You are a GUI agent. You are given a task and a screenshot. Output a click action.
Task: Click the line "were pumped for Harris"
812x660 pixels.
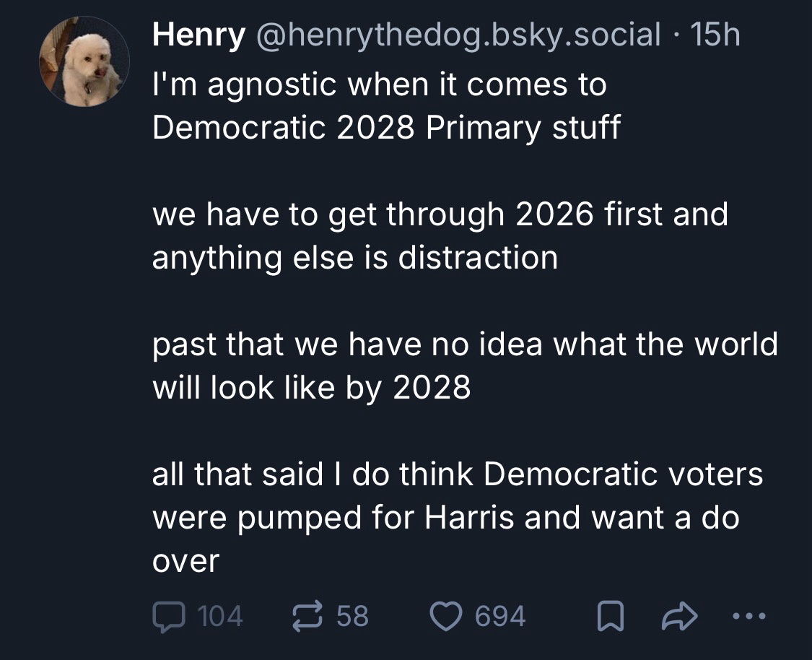(445, 518)
